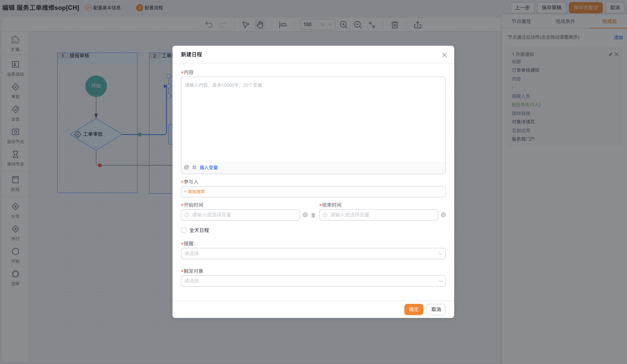
Task: Activate the hand pan tool
Action: (260, 25)
